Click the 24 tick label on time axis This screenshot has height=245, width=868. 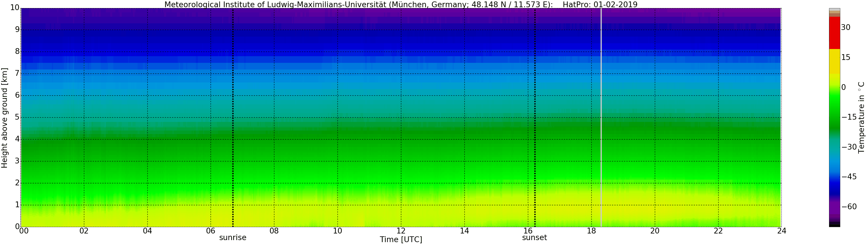click(782, 231)
